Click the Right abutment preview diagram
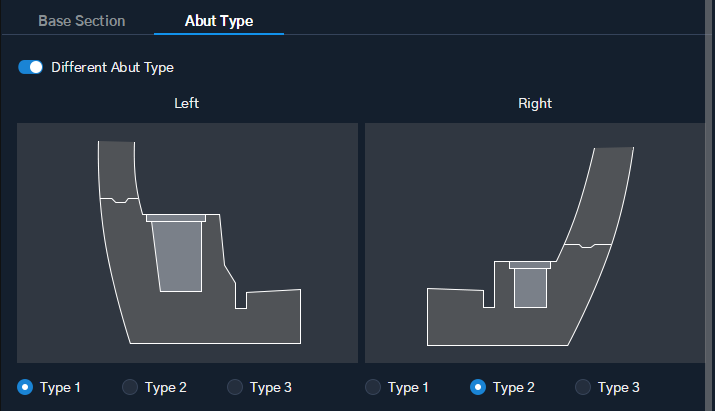The width and height of the screenshot is (715, 411). click(535, 243)
